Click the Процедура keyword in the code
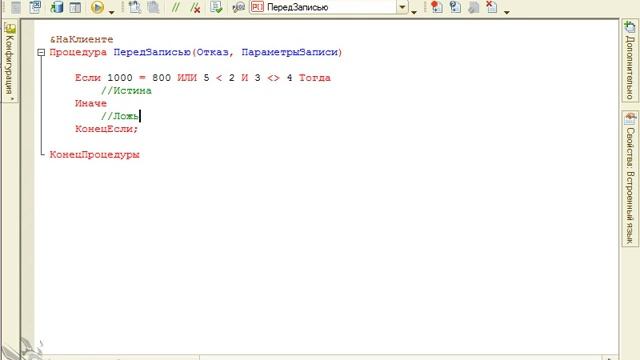 pyautogui.click(x=78, y=52)
